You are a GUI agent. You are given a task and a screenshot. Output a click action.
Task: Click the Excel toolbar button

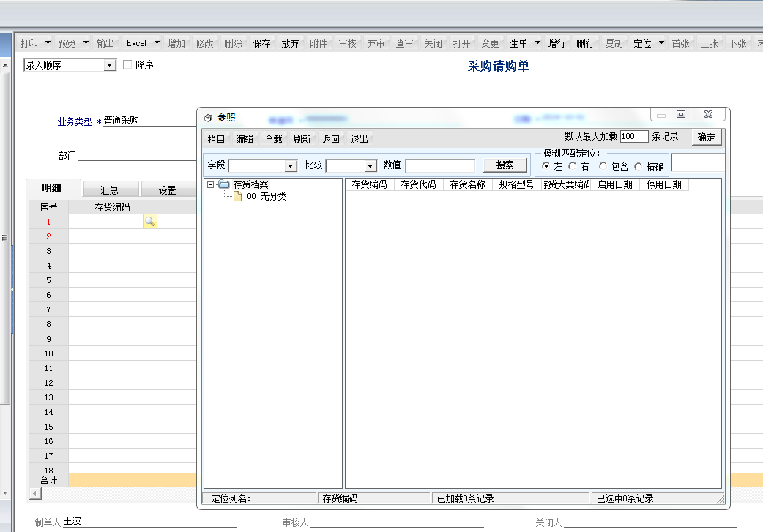coord(137,43)
